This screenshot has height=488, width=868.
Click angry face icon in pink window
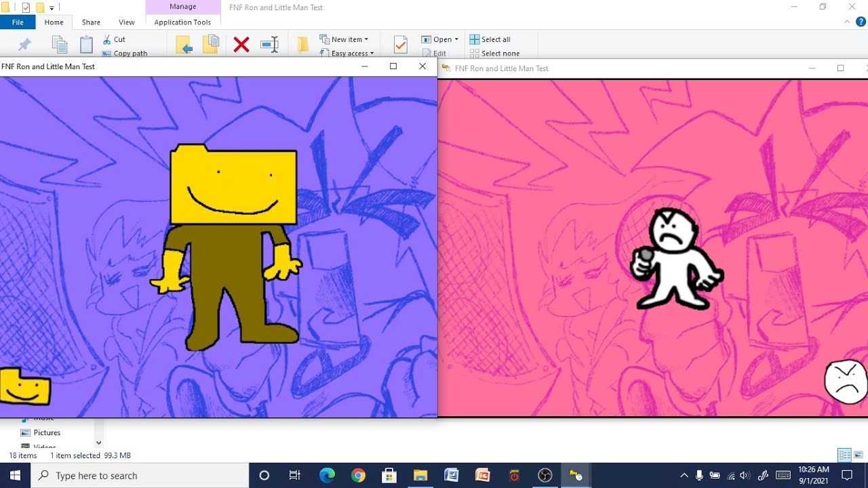click(846, 382)
